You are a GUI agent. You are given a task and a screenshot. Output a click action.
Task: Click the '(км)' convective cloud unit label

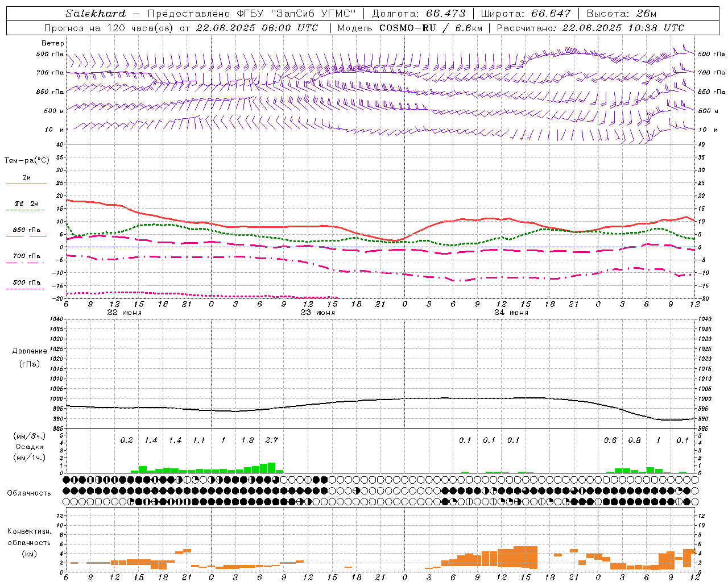click(29, 554)
